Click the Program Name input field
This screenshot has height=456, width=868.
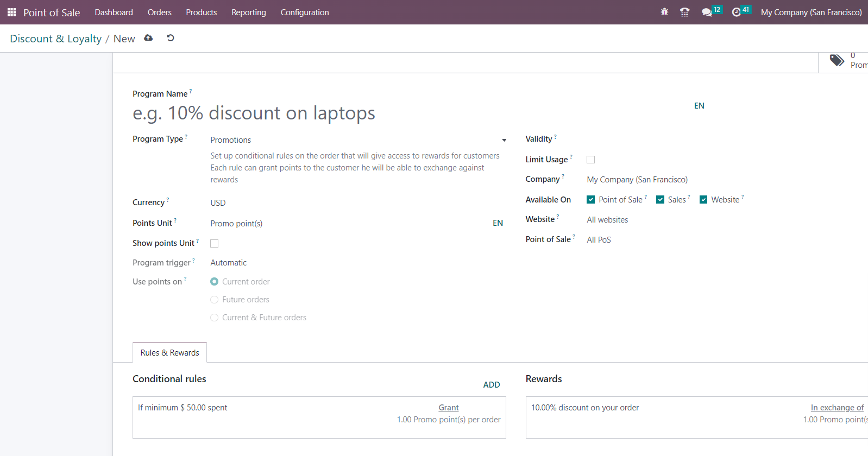(410, 113)
